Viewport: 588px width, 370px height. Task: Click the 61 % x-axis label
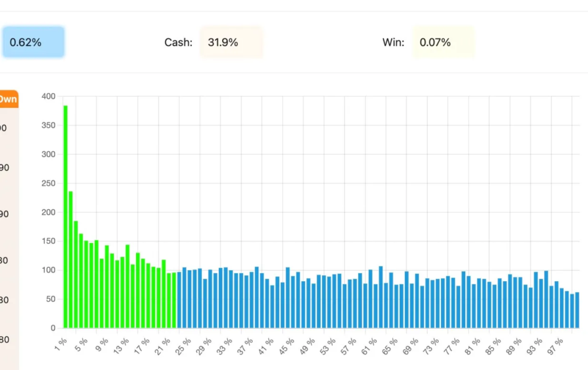click(x=370, y=344)
